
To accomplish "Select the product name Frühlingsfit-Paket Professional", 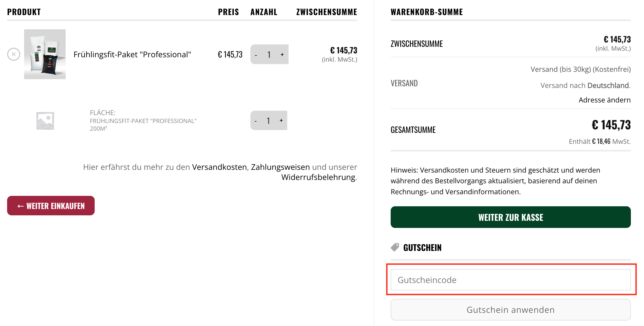I will pyautogui.click(x=132, y=54).
